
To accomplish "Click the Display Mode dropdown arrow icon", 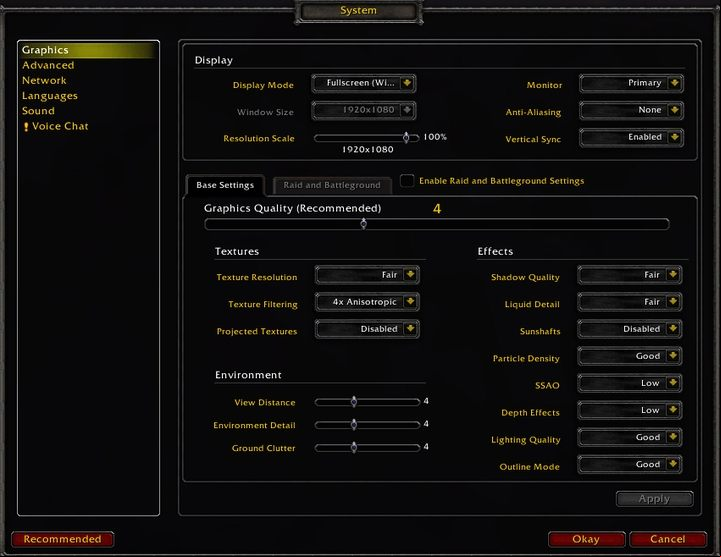I will pyautogui.click(x=407, y=83).
